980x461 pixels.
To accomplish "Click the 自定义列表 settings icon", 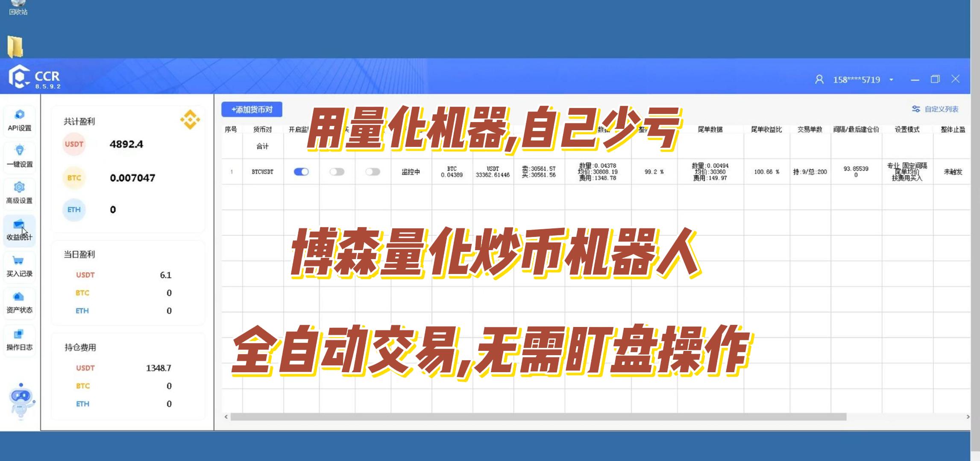I will (916, 109).
